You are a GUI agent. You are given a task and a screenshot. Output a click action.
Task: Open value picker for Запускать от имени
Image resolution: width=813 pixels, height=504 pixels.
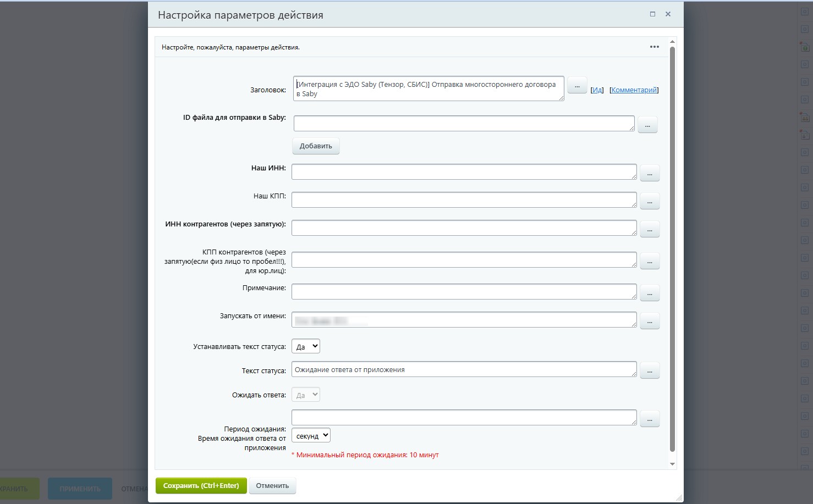click(650, 322)
